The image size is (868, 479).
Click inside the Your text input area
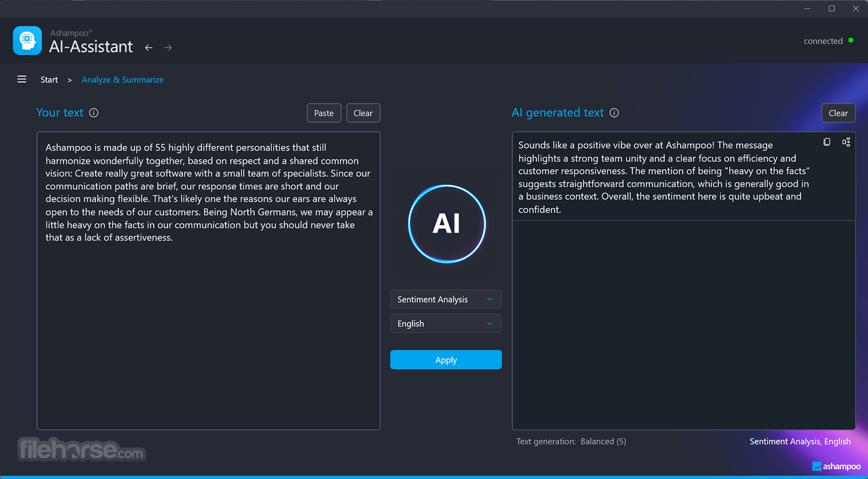(x=208, y=281)
